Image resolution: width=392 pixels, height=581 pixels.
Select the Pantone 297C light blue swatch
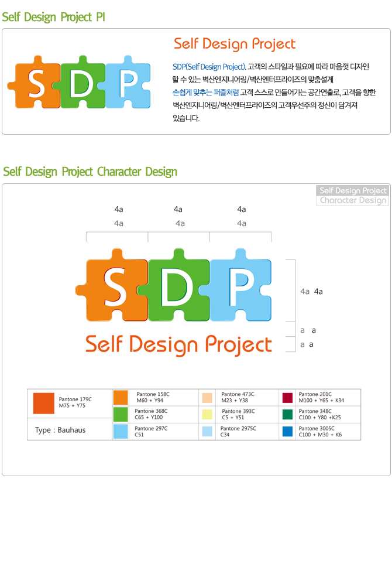121,432
